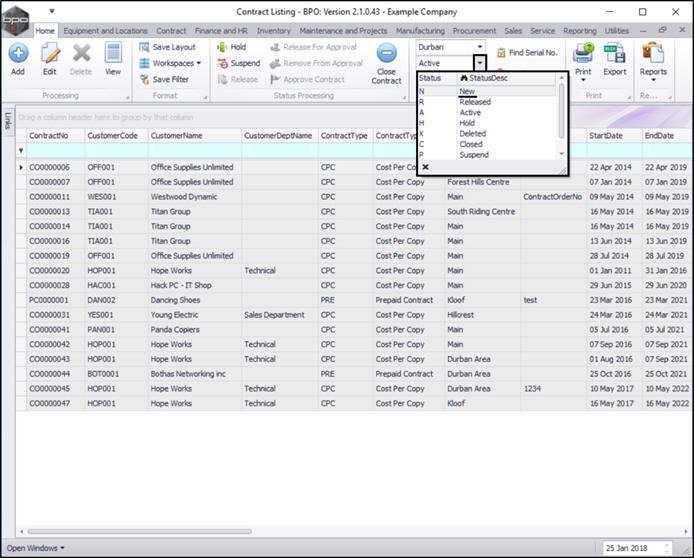Toggle the Active status dropdown arrow
This screenshot has width=694, height=558.
(x=480, y=63)
